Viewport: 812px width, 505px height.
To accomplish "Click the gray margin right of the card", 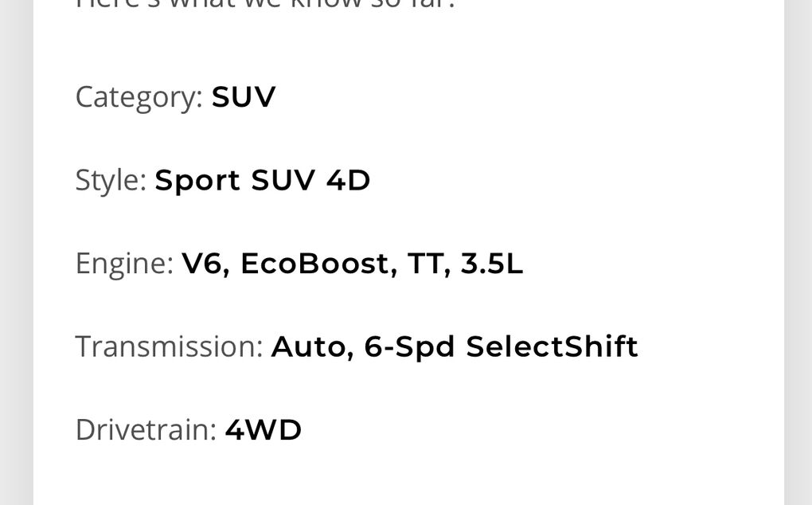I will (x=798, y=252).
